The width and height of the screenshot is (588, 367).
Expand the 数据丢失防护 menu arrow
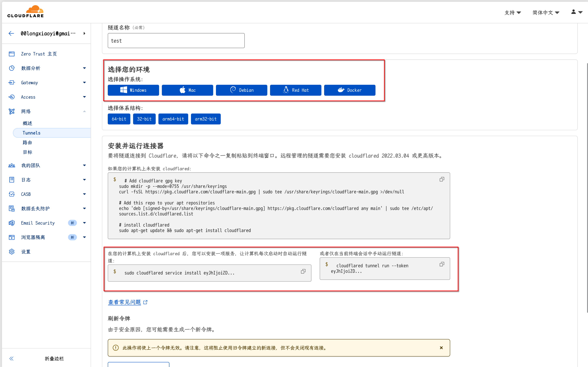[x=84, y=209]
